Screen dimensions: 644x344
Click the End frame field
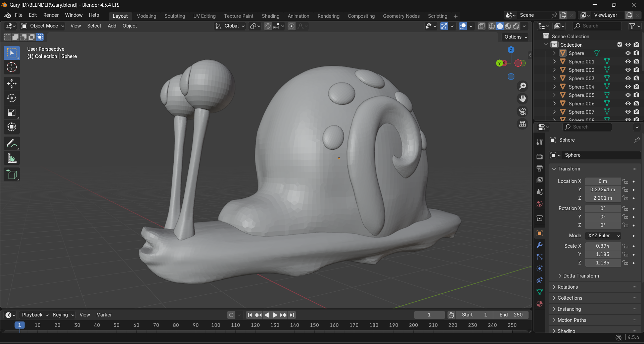click(511, 315)
